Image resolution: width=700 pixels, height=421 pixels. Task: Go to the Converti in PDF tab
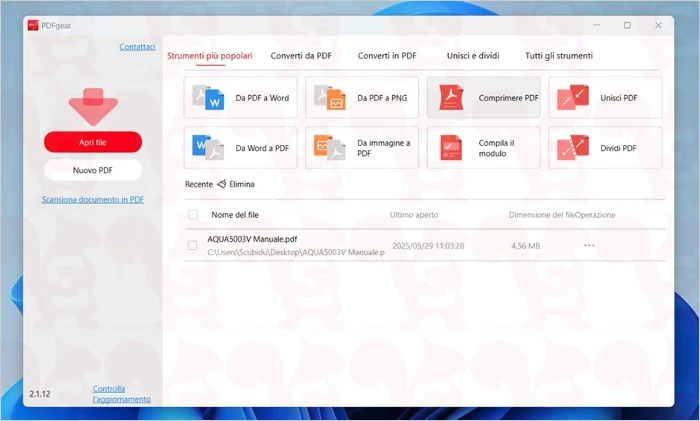[387, 56]
